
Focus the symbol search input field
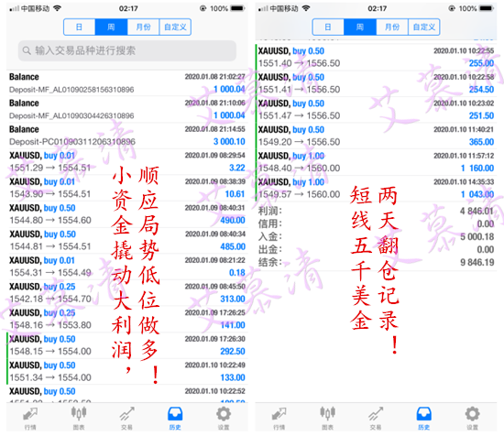pos(127,50)
